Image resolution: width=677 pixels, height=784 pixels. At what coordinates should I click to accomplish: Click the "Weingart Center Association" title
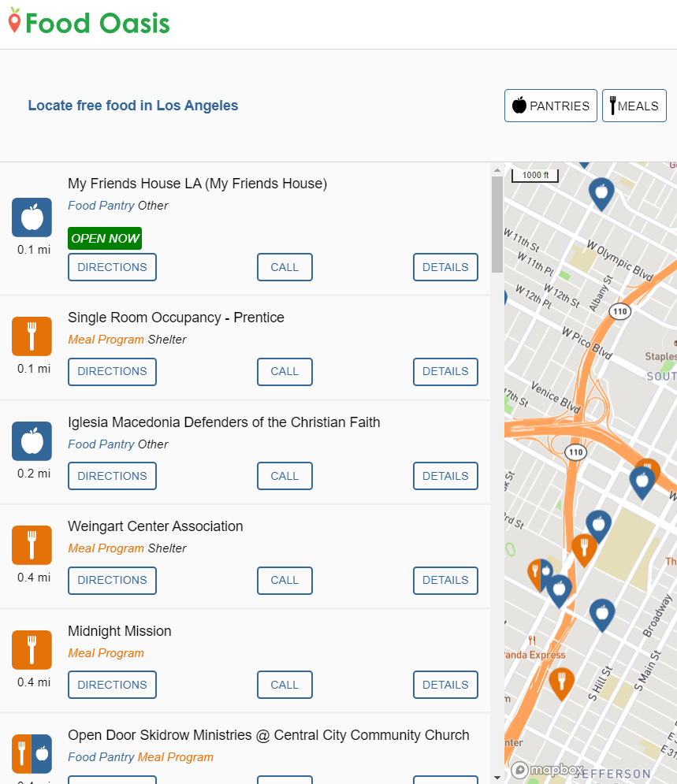tap(155, 526)
